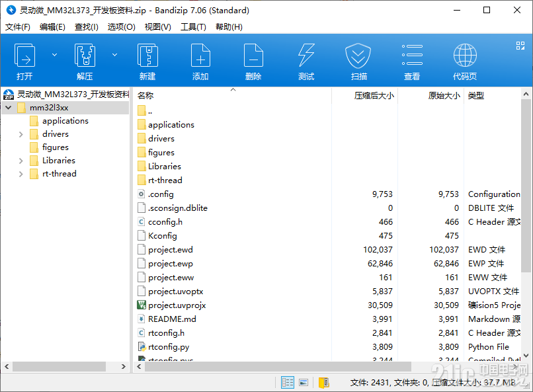The width and height of the screenshot is (533, 392).
Task: Open the 文件(F) menu
Action: (x=18, y=27)
